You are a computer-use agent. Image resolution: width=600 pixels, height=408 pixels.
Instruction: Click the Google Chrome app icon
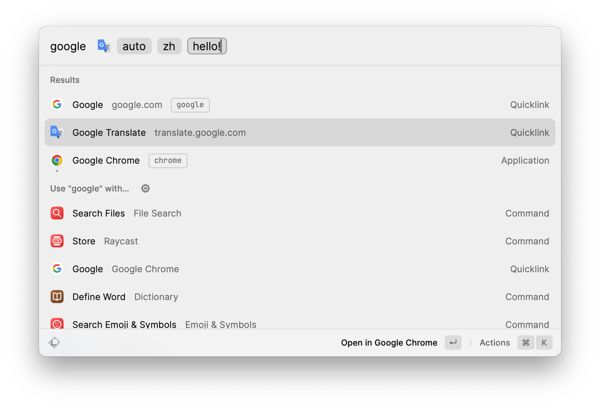(x=57, y=160)
